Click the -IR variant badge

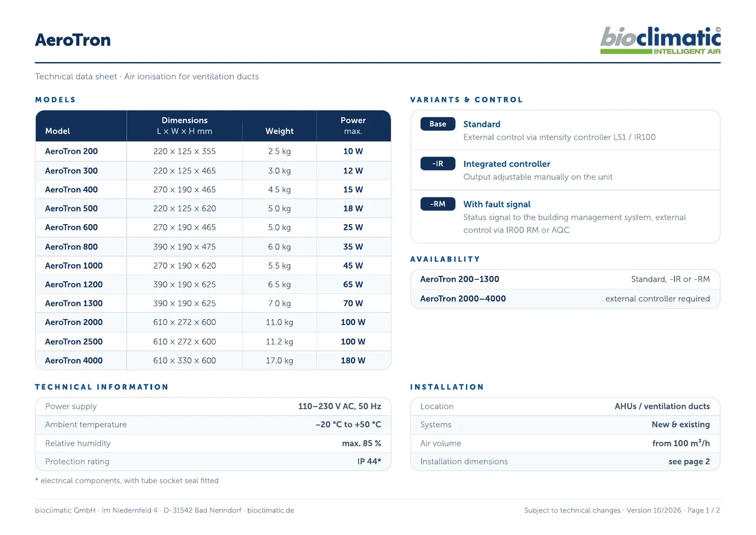438,164
